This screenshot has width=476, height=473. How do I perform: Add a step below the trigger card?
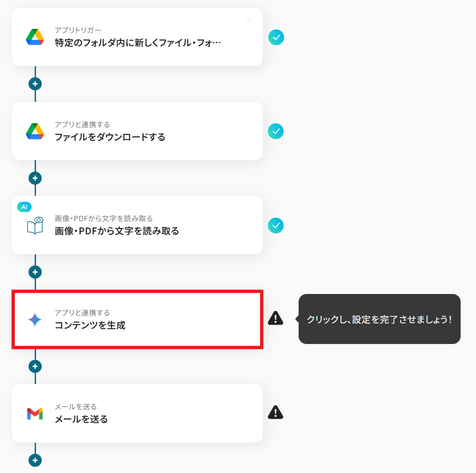(x=35, y=84)
